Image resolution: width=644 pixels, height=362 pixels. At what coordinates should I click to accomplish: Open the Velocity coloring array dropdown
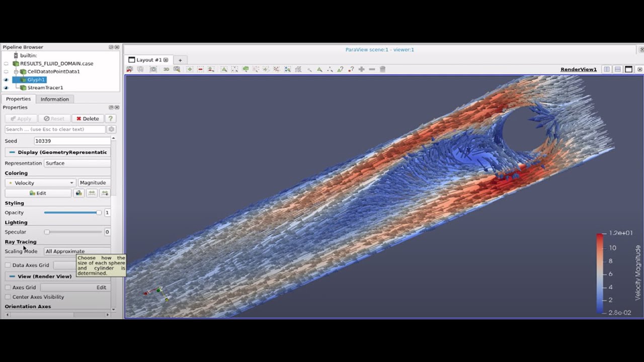pos(40,183)
